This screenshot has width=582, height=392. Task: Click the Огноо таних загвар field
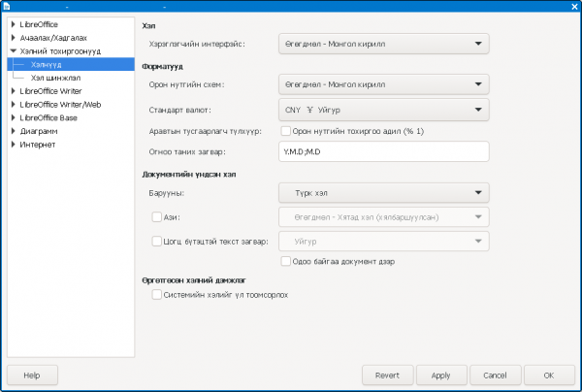[x=384, y=151]
